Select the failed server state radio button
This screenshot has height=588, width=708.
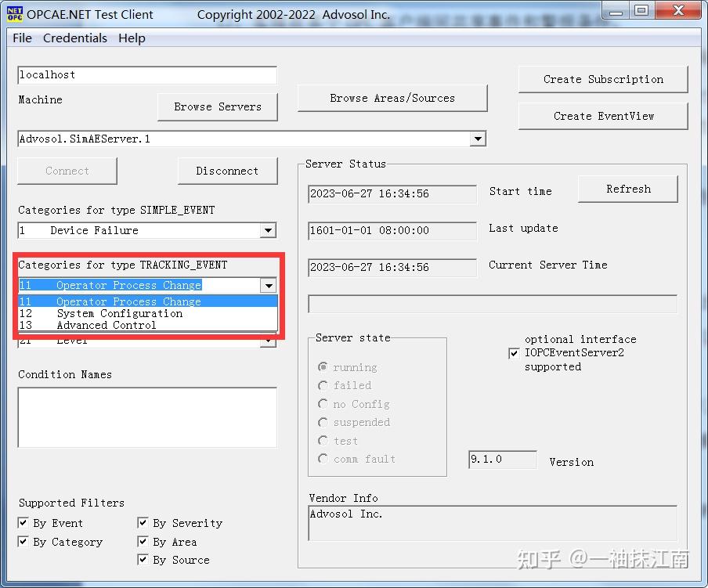323,385
